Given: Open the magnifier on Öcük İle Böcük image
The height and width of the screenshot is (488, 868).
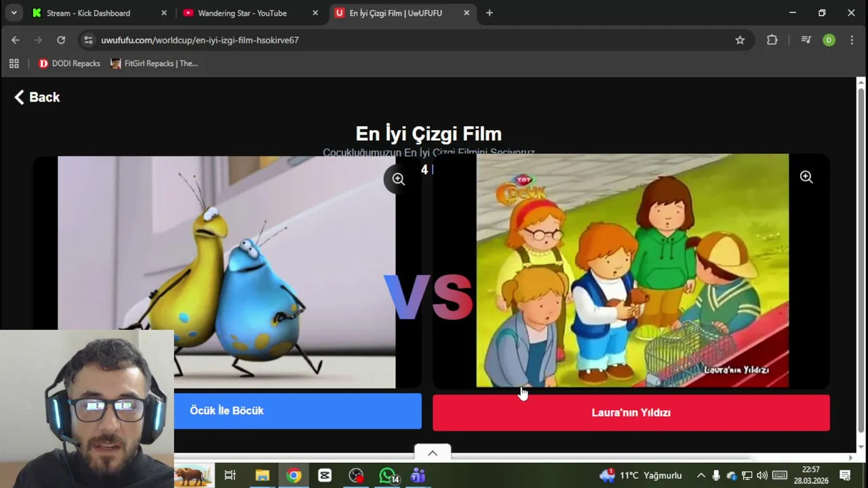Looking at the screenshot, I should pyautogui.click(x=399, y=179).
